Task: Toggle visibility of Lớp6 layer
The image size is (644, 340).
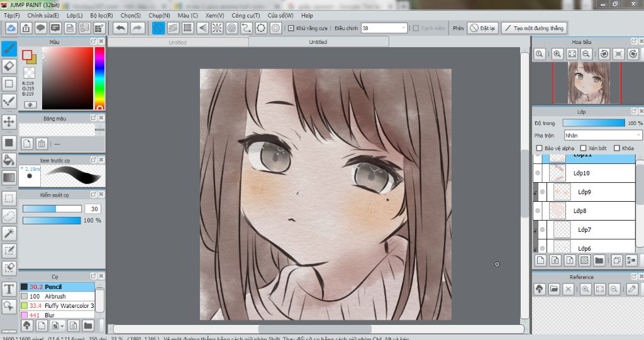Action: 543,248
